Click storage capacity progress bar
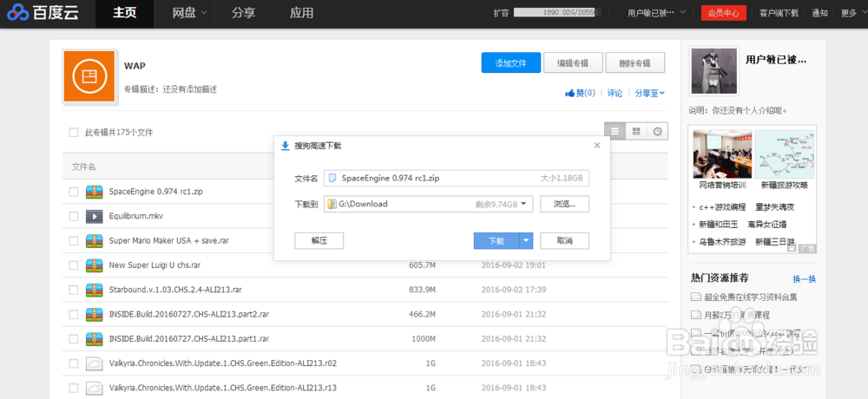The width and height of the screenshot is (868, 399). point(557,11)
